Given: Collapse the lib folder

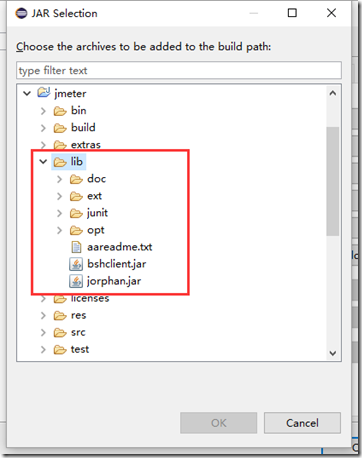Looking at the screenshot, I should (43, 162).
